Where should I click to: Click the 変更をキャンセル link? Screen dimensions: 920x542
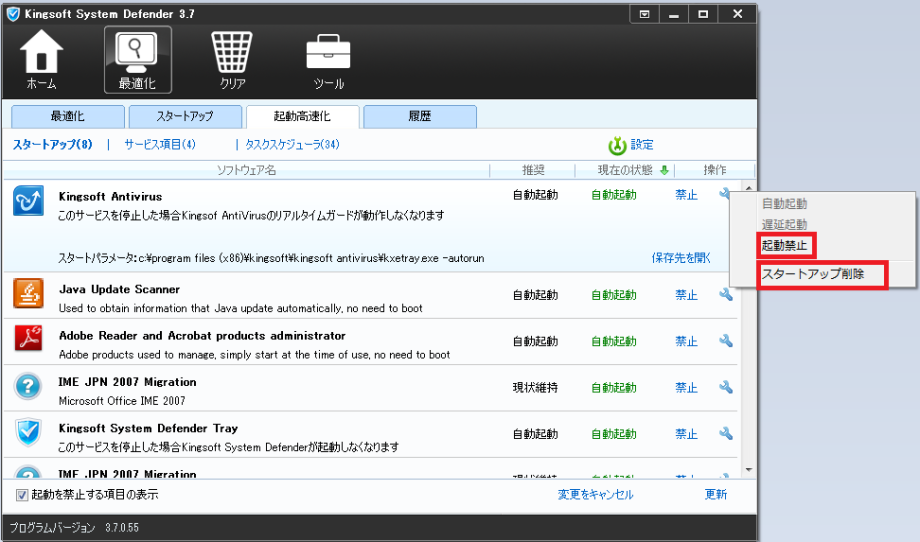(x=595, y=495)
